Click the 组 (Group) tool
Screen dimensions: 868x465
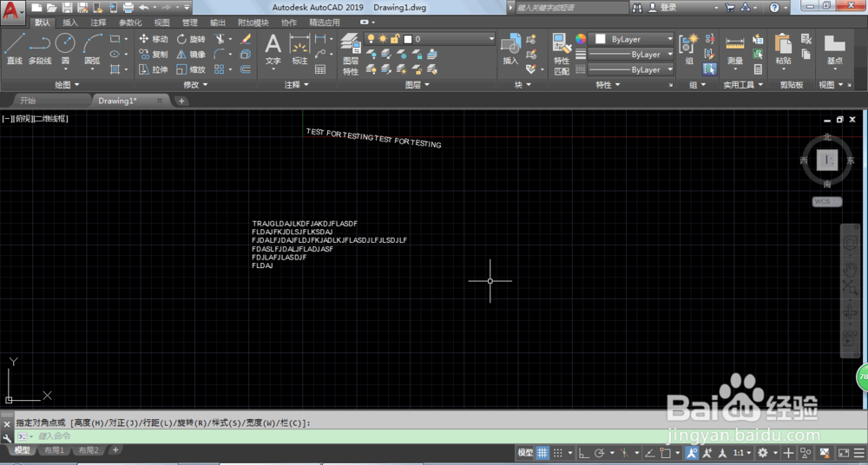[689, 49]
